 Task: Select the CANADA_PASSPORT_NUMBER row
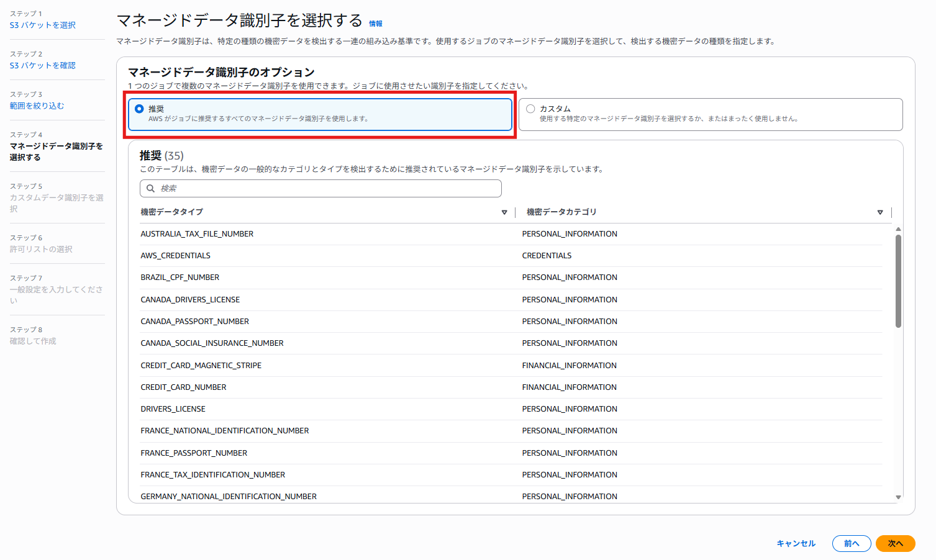511,322
